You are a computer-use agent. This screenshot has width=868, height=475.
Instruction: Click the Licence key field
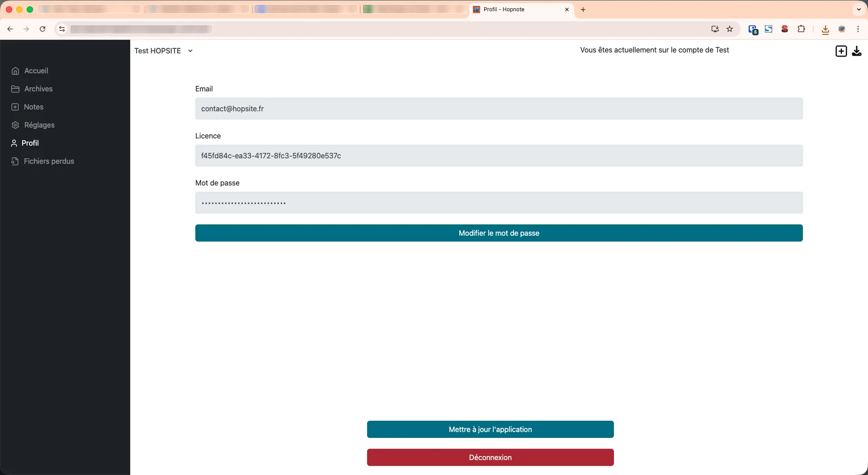point(499,156)
